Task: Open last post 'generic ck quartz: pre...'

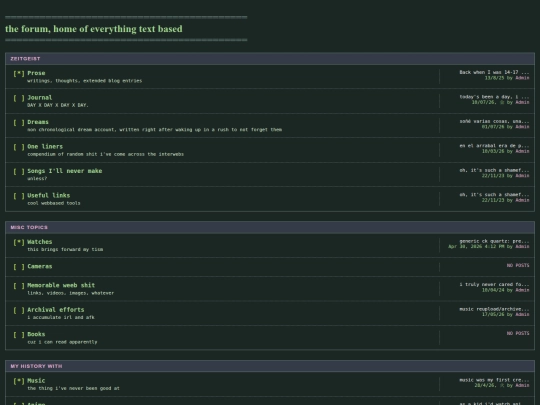Action: [x=494, y=241]
